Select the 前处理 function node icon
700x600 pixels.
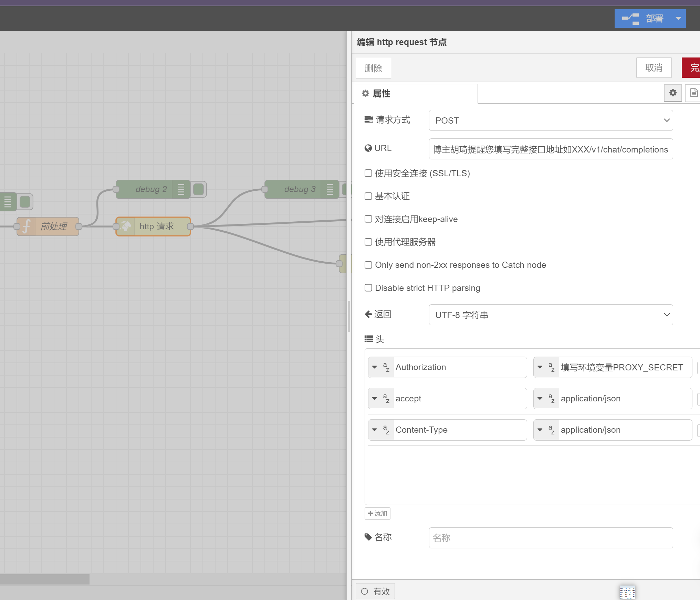pyautogui.click(x=27, y=227)
